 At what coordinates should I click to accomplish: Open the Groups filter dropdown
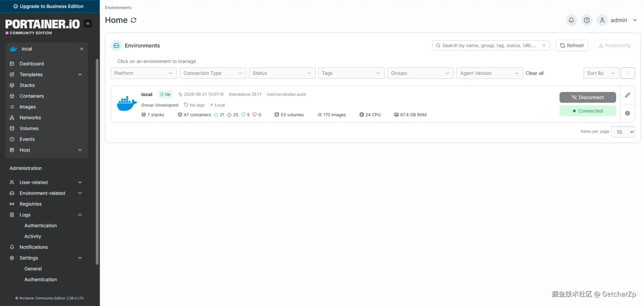(420, 73)
